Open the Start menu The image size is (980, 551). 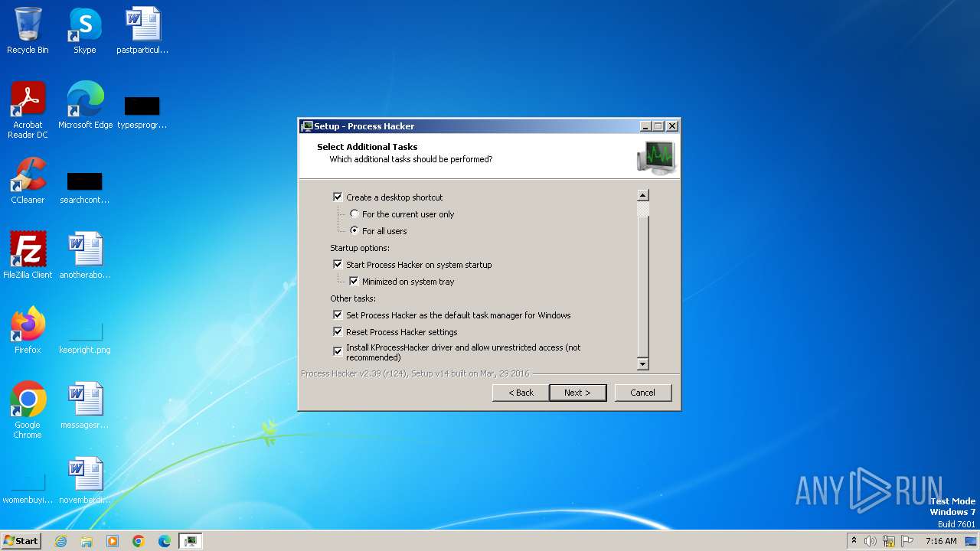21,541
